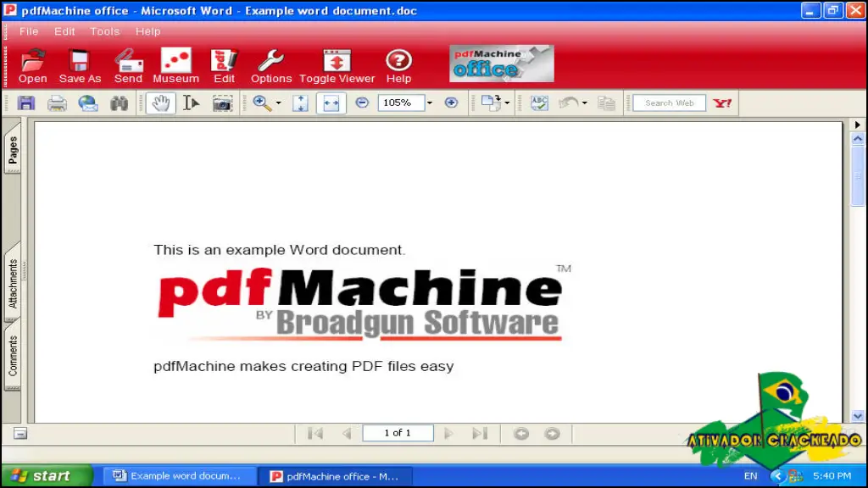Expand the zoom percentage dropdown arrow

[x=430, y=103]
